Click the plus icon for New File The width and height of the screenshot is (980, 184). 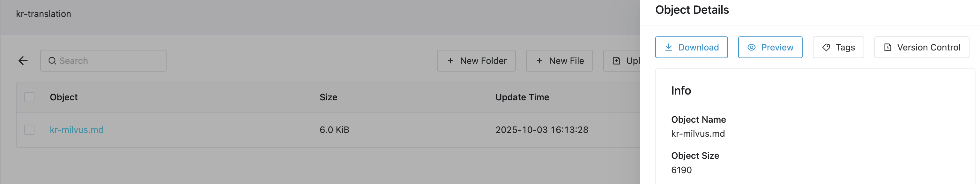(539, 61)
